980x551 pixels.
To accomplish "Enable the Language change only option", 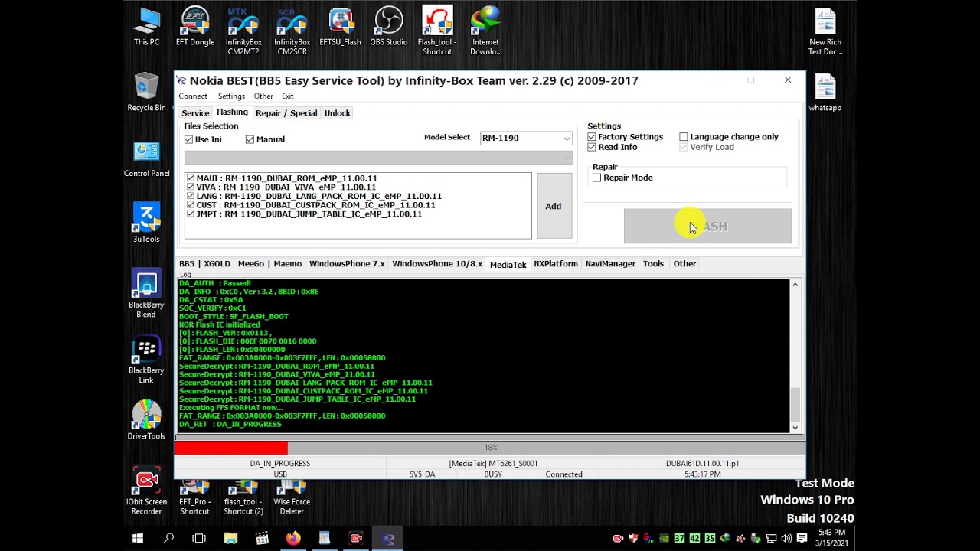I will click(x=684, y=137).
